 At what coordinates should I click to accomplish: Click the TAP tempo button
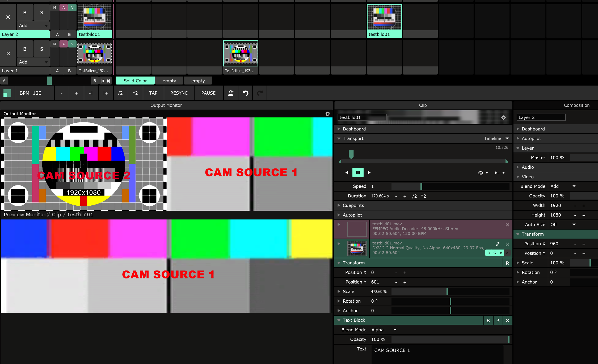click(x=153, y=93)
